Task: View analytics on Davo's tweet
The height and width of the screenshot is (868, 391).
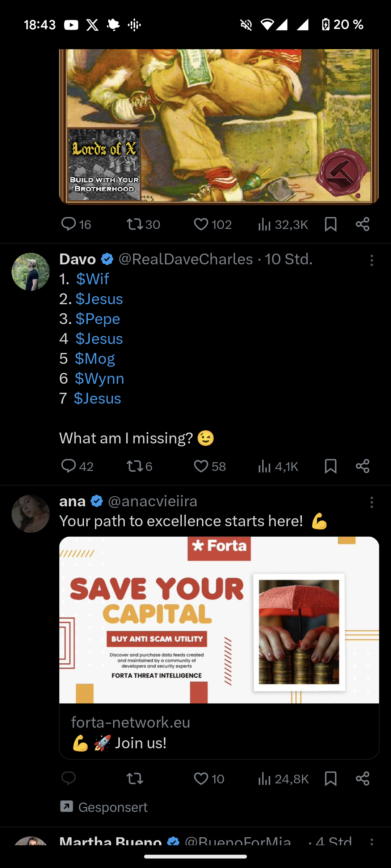Action: point(265,466)
